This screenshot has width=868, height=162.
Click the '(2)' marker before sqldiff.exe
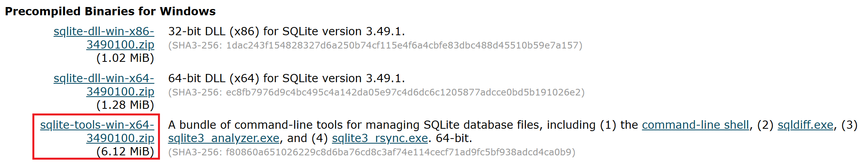765,125
